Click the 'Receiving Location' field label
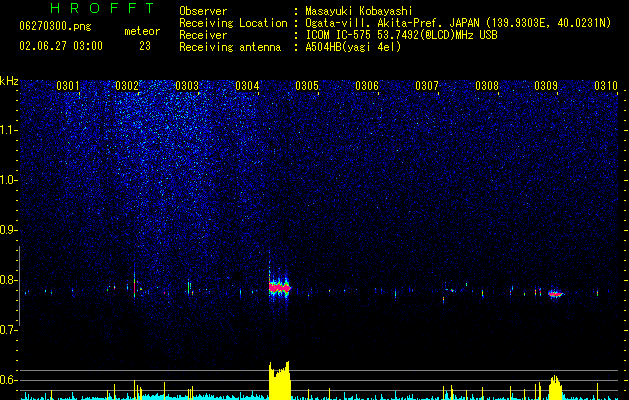The image size is (629, 400). (x=233, y=23)
